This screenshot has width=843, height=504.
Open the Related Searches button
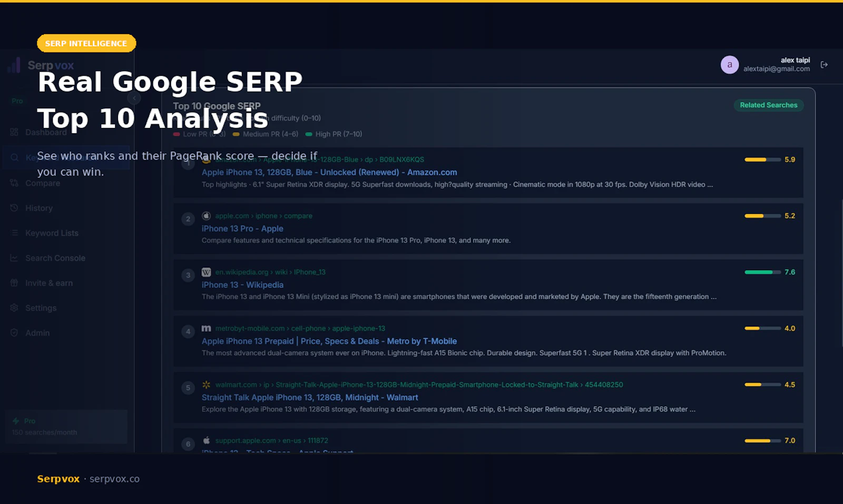(x=769, y=105)
